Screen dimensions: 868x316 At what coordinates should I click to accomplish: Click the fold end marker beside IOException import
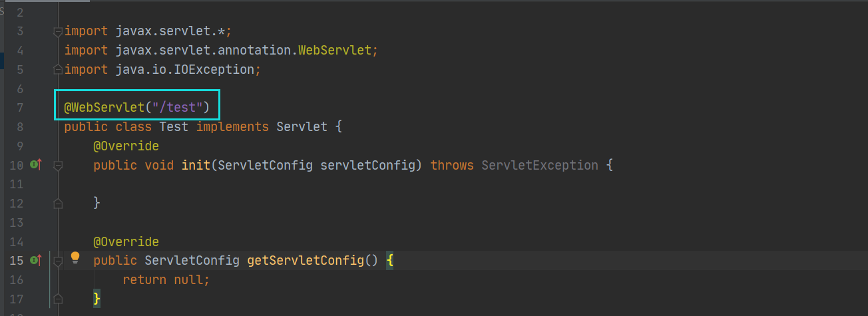click(x=58, y=70)
